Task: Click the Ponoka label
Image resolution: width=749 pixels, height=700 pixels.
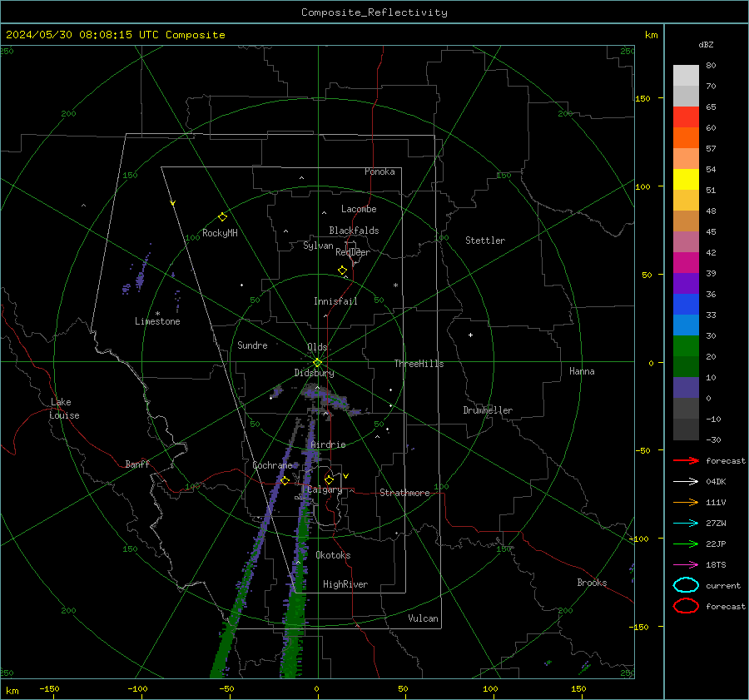Action: (x=379, y=171)
